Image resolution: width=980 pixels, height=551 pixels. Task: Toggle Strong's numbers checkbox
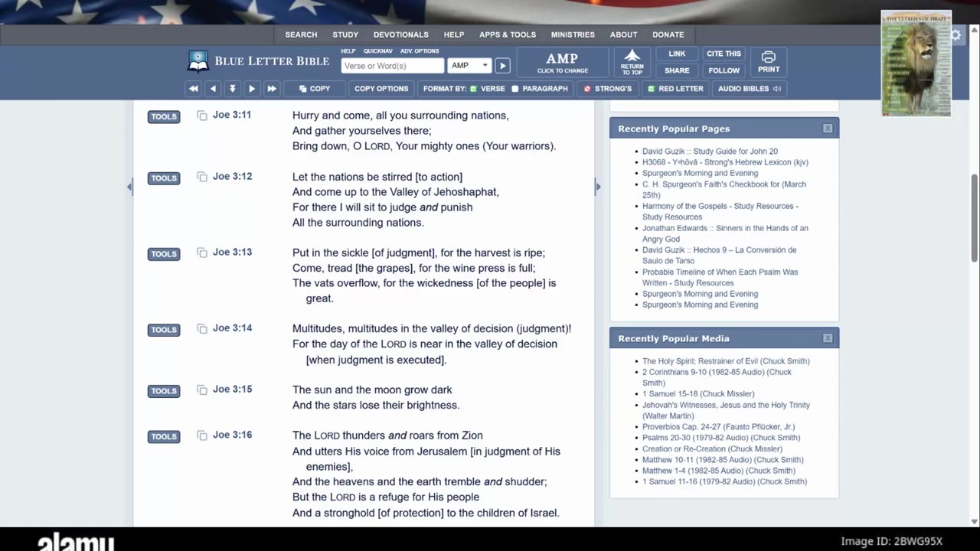[587, 89]
